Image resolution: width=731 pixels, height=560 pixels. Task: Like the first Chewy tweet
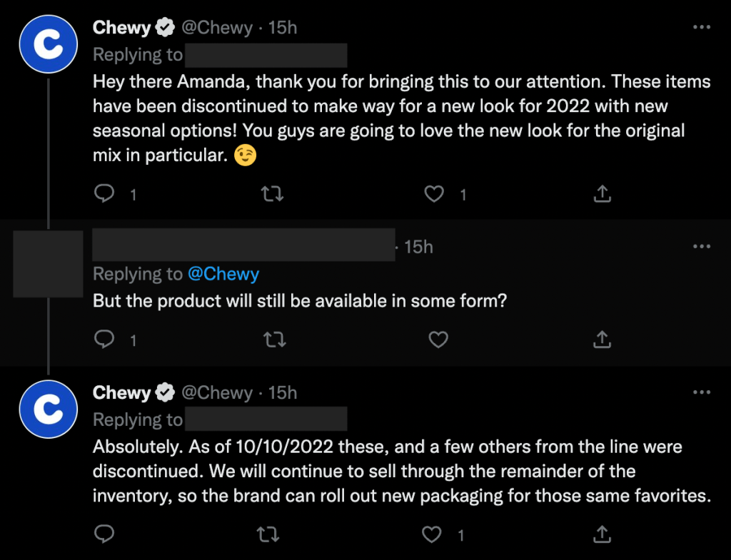point(435,193)
